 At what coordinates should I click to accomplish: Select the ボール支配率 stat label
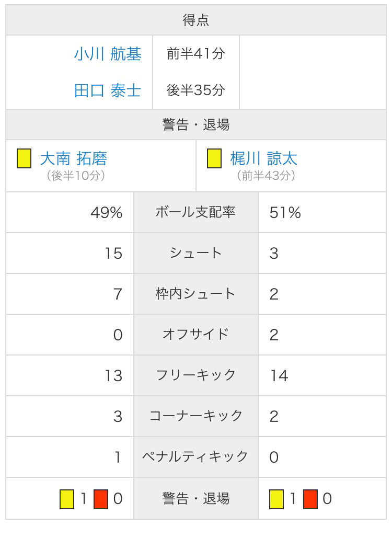[x=196, y=212]
